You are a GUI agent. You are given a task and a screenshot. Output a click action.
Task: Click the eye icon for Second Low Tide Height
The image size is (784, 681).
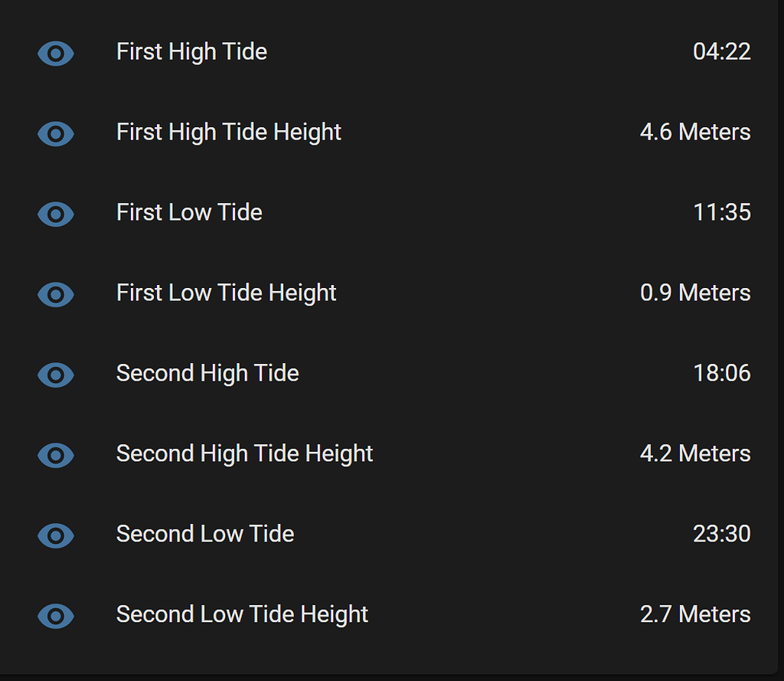56,616
